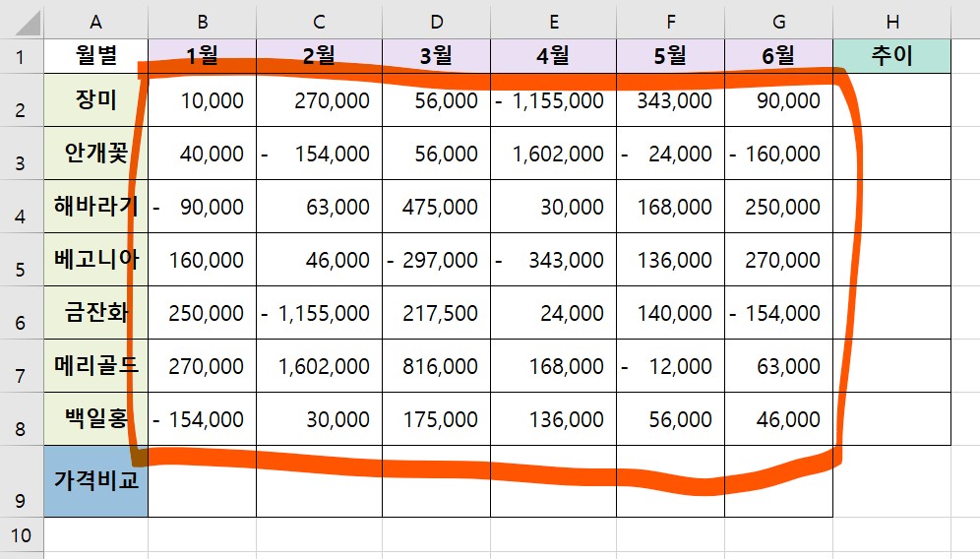Click 베고니아's -343,000 cell under 4월
Screen dimensions: 980x559
[554, 260]
